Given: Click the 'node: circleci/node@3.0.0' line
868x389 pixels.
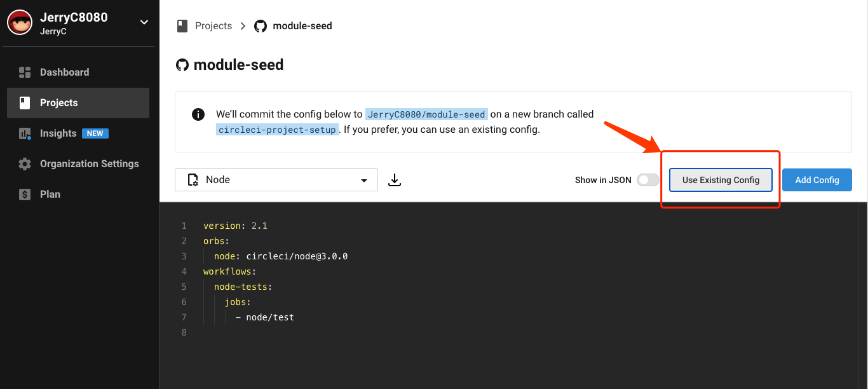Looking at the screenshot, I should tap(281, 256).
